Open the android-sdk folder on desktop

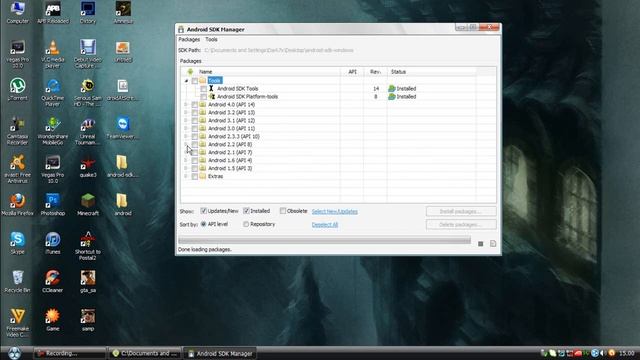123,166
